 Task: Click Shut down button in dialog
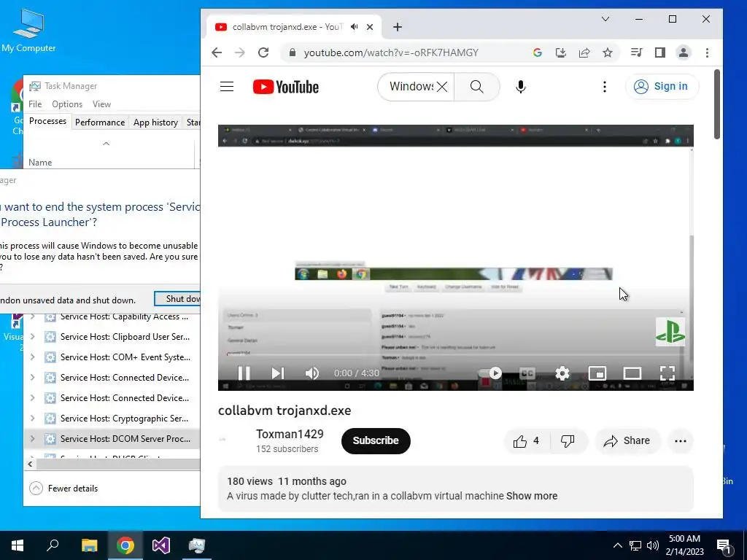[x=177, y=298]
